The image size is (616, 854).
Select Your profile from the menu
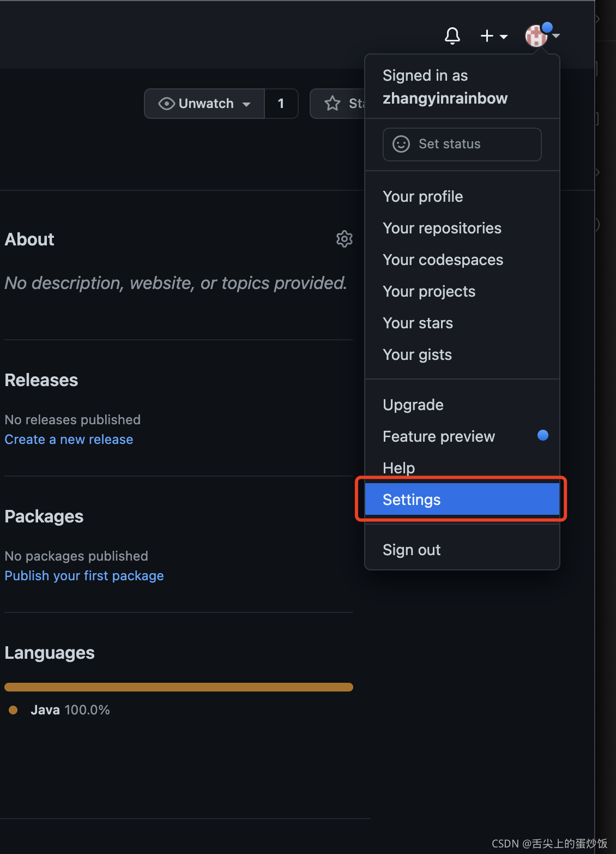tap(422, 196)
